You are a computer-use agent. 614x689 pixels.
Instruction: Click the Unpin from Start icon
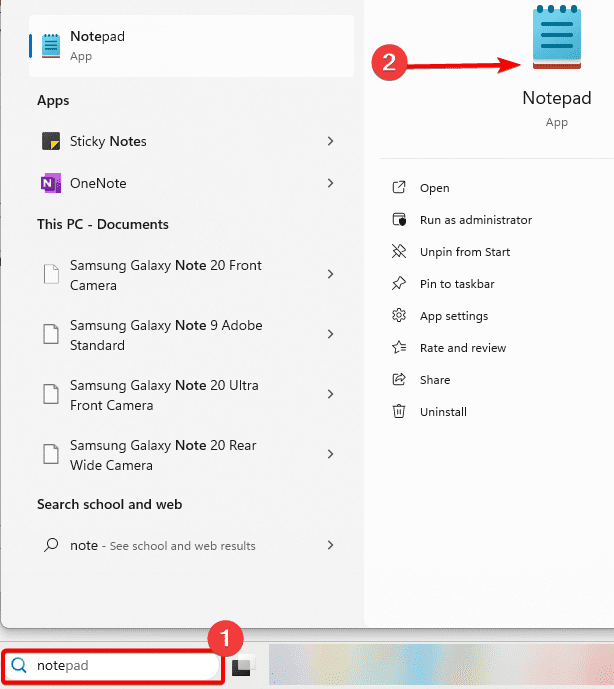(x=399, y=252)
